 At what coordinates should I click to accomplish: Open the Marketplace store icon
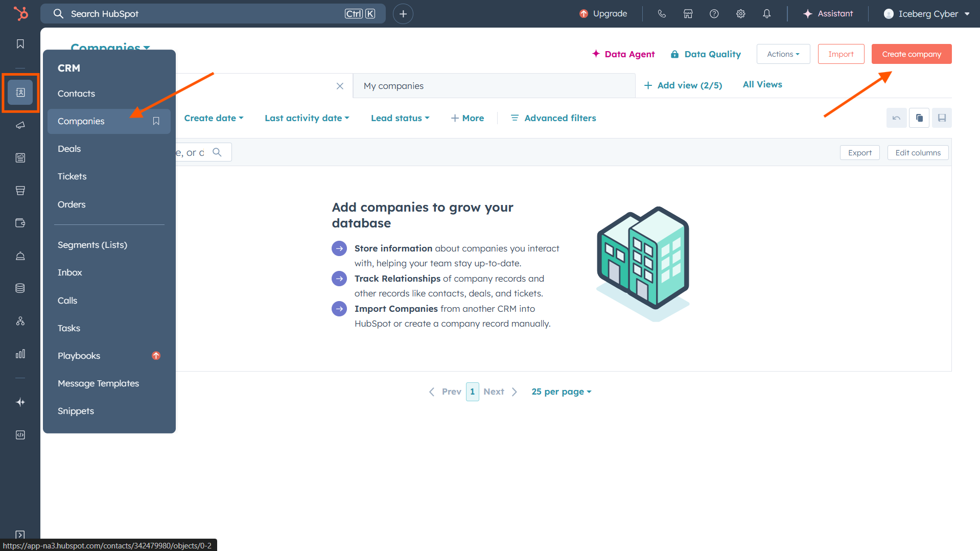pyautogui.click(x=688, y=14)
